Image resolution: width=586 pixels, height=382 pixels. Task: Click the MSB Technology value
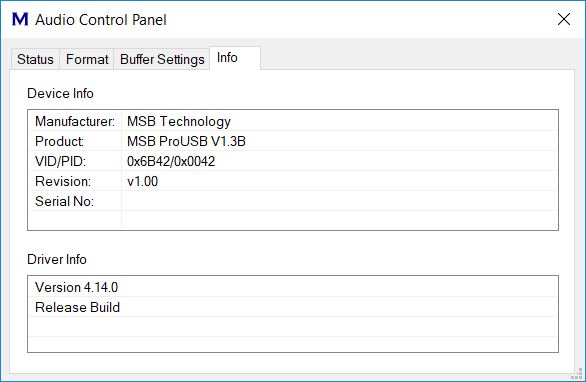point(179,121)
